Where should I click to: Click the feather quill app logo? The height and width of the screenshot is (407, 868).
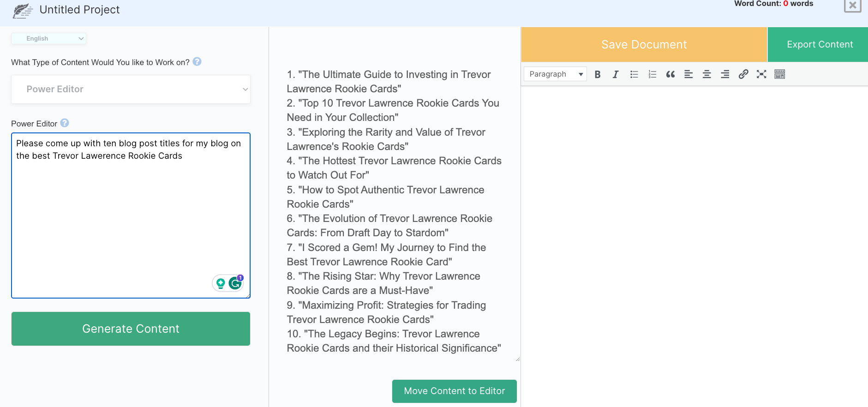pyautogui.click(x=23, y=11)
